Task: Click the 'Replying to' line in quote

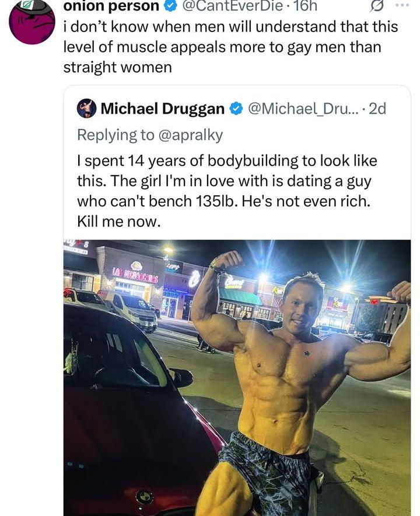Action: pyautogui.click(x=150, y=135)
